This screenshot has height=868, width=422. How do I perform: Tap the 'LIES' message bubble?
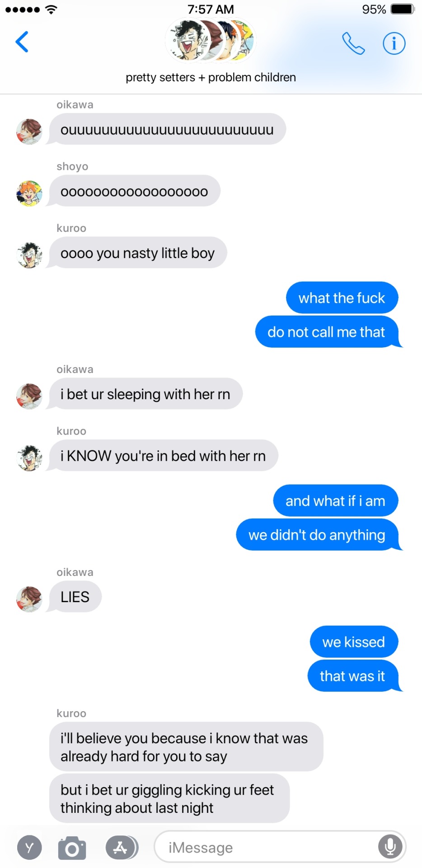point(75,597)
